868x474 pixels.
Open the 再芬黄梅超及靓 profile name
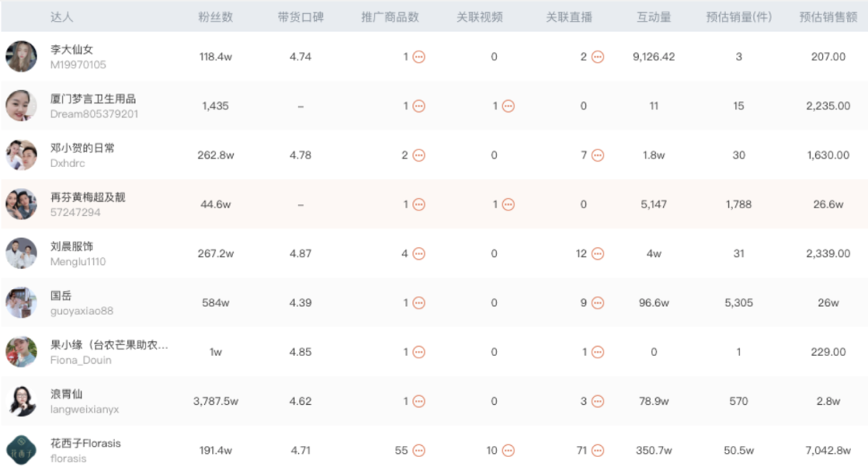(x=88, y=197)
